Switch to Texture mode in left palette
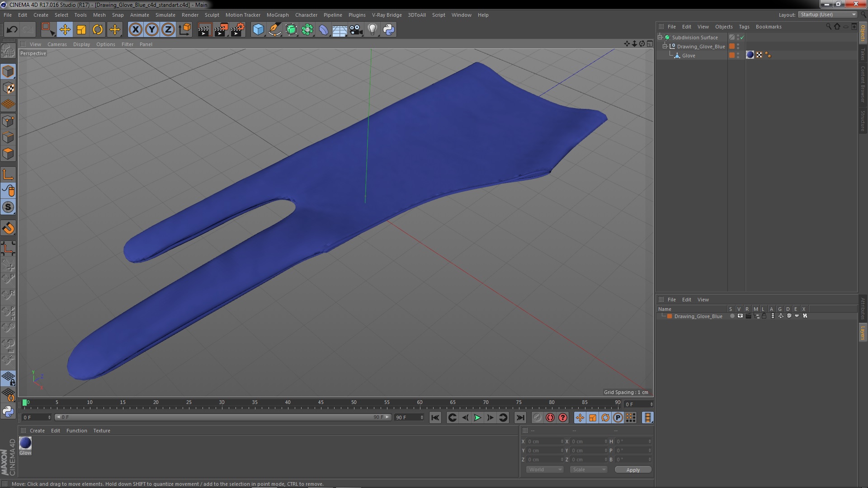Screen dimensions: 868x488 click(x=8, y=88)
